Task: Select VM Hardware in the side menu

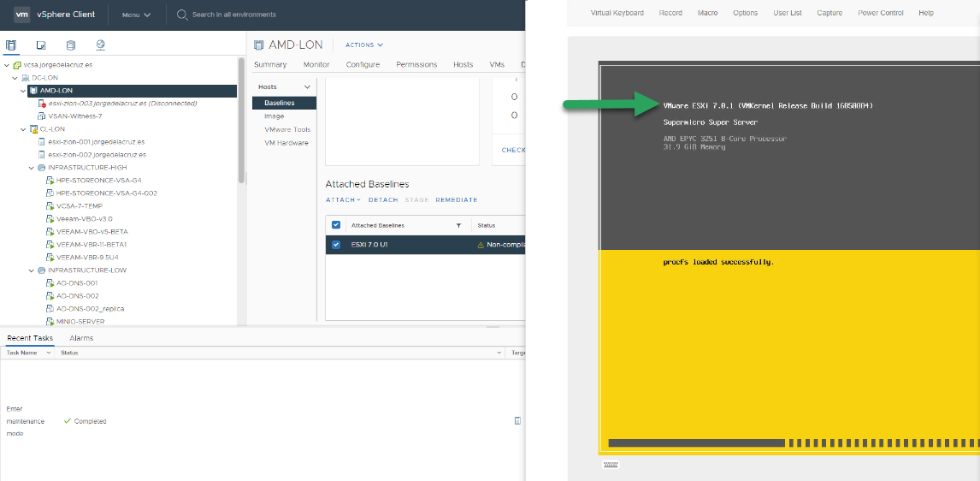Action: (x=285, y=143)
